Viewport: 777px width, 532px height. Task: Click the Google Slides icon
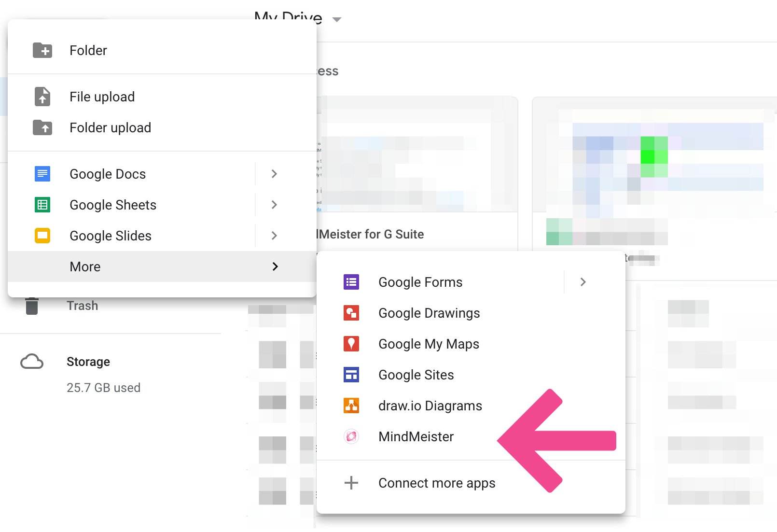pyautogui.click(x=42, y=236)
